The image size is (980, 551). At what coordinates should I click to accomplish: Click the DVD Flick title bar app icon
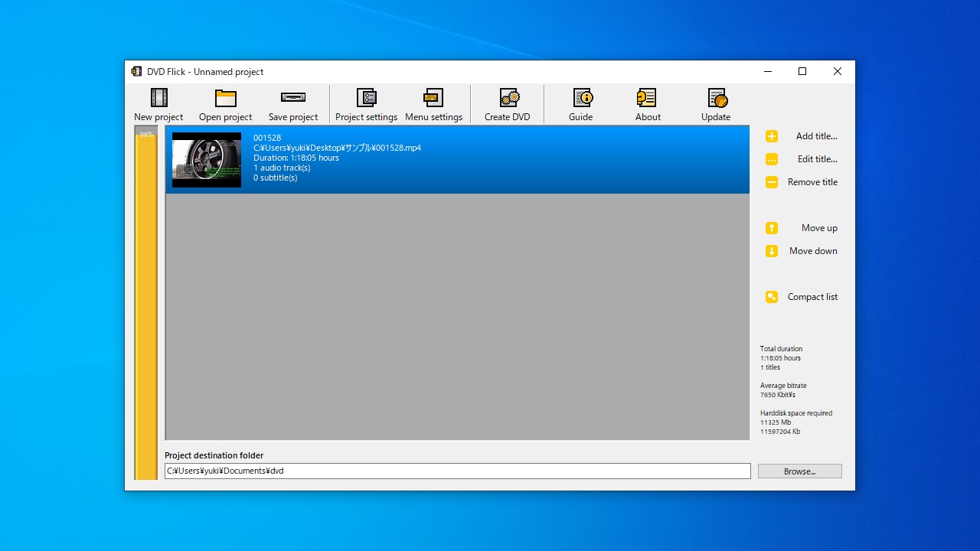click(136, 71)
